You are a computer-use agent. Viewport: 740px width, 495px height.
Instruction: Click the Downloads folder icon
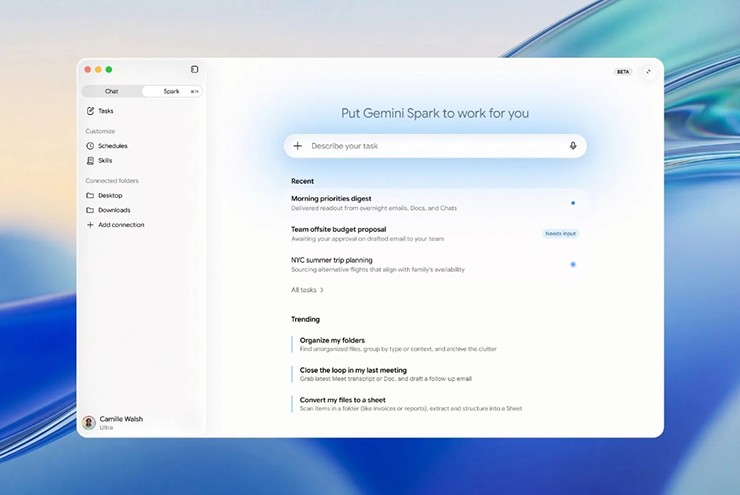point(90,210)
